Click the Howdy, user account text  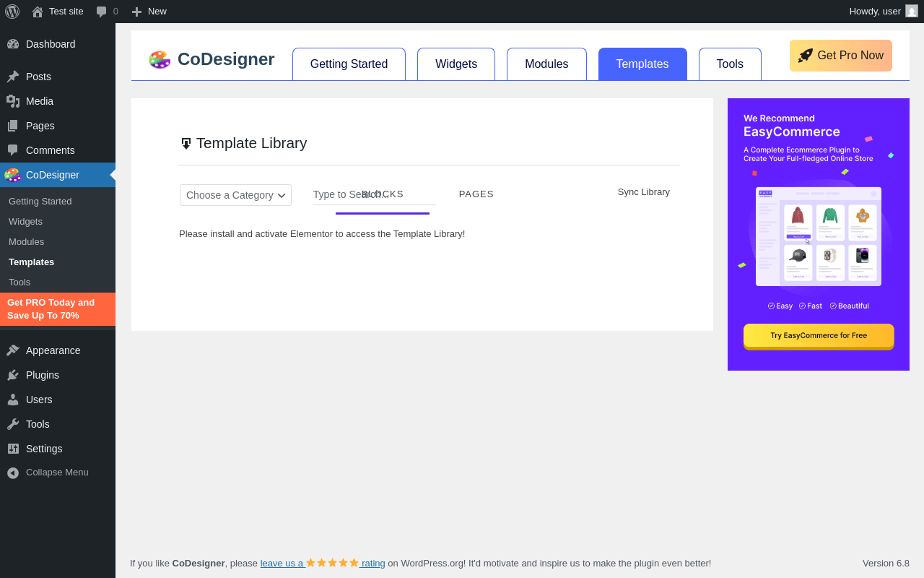[875, 12]
